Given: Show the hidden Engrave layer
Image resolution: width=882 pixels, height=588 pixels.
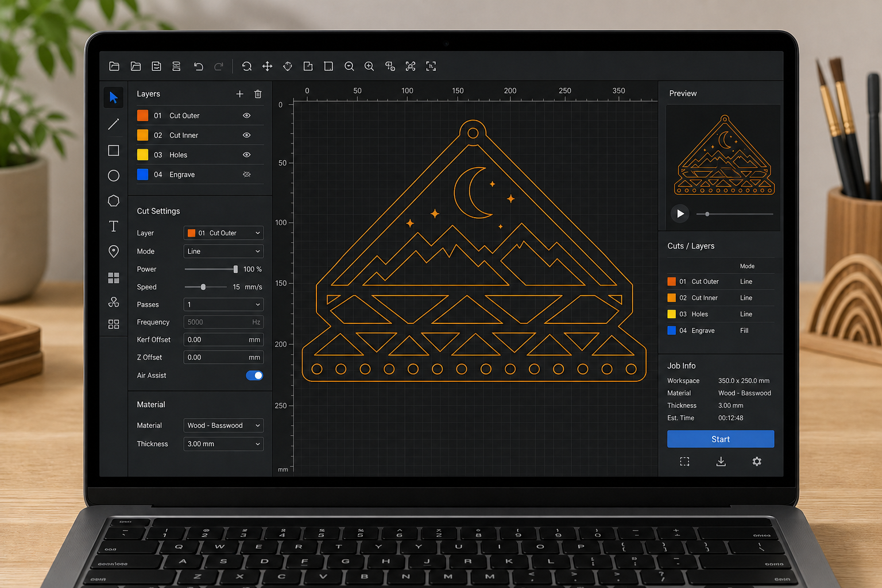Looking at the screenshot, I should (247, 174).
